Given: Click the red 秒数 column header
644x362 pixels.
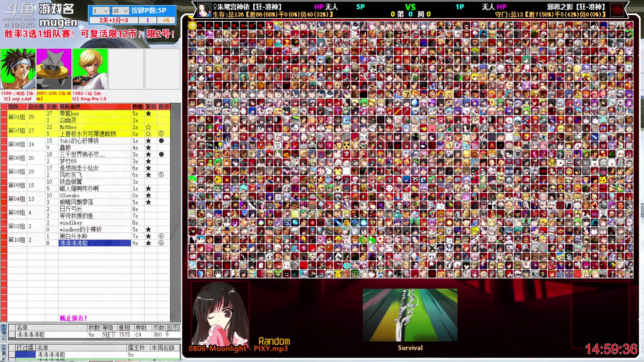Looking at the screenshot, I should (138, 107).
